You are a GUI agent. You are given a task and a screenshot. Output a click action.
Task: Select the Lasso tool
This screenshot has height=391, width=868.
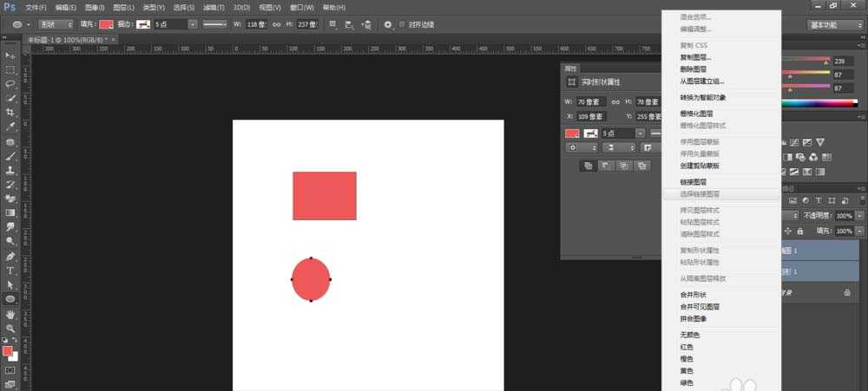pos(10,84)
